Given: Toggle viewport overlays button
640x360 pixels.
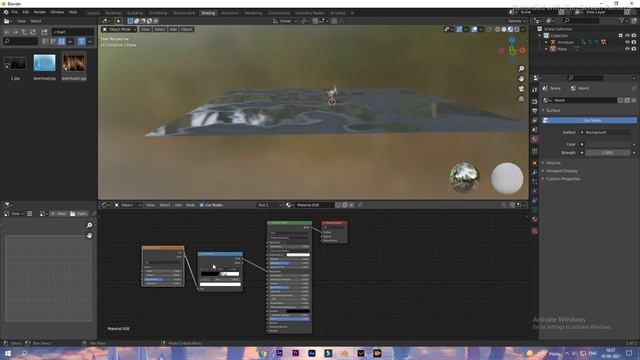Looking at the screenshot, I should 474,29.
